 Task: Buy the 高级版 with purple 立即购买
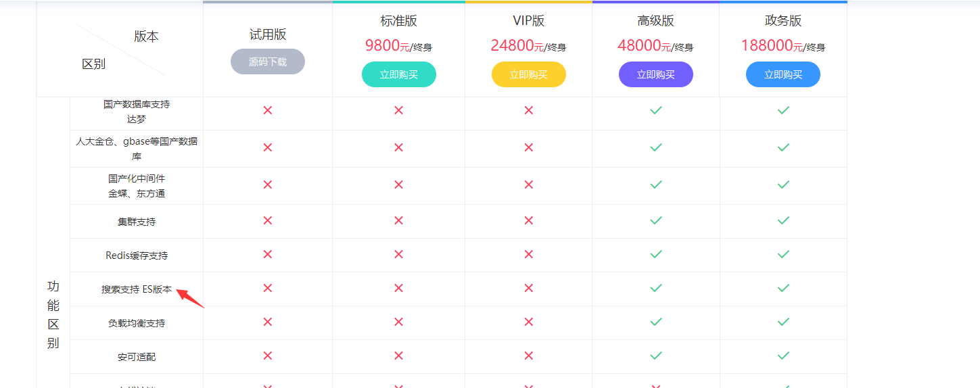point(655,74)
